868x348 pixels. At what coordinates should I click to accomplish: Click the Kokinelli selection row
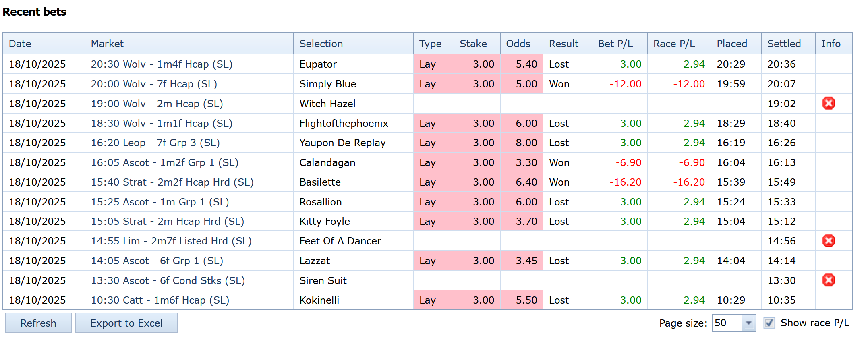click(319, 300)
